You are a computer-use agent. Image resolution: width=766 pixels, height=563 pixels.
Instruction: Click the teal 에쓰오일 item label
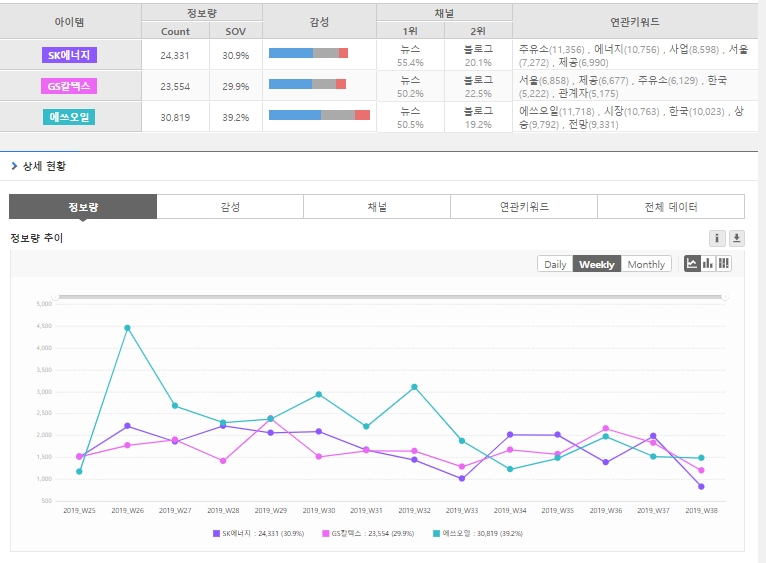(70, 117)
